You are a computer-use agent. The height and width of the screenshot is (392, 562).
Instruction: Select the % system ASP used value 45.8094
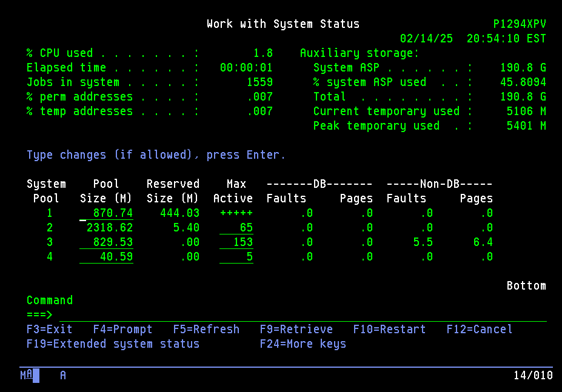pos(523,82)
